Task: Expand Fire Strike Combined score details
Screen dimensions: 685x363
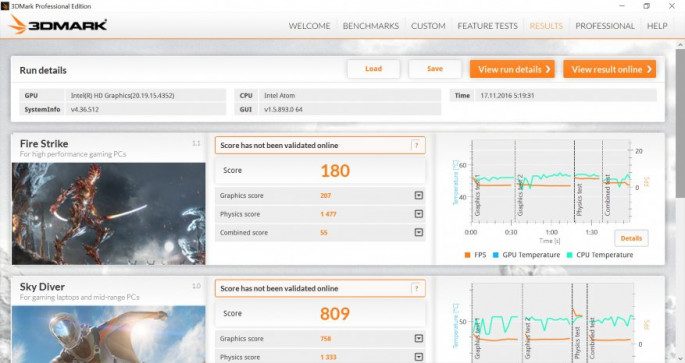Action: point(419,232)
